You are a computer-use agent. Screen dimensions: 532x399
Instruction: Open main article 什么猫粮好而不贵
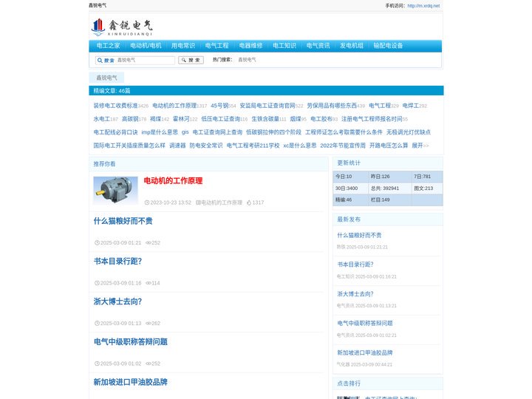(123, 221)
